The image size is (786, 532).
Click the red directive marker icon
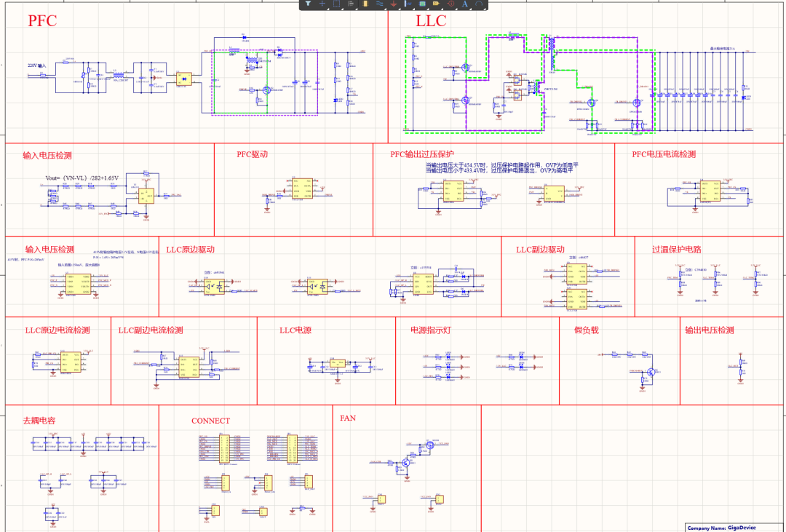tap(450, 4)
